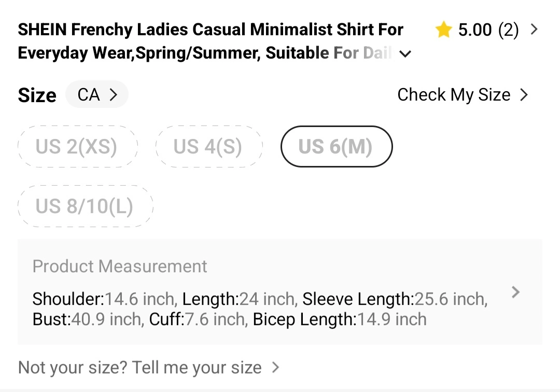The width and height of the screenshot is (560, 392).
Task: Click the 5.00 rating score
Action: pyautogui.click(x=474, y=29)
